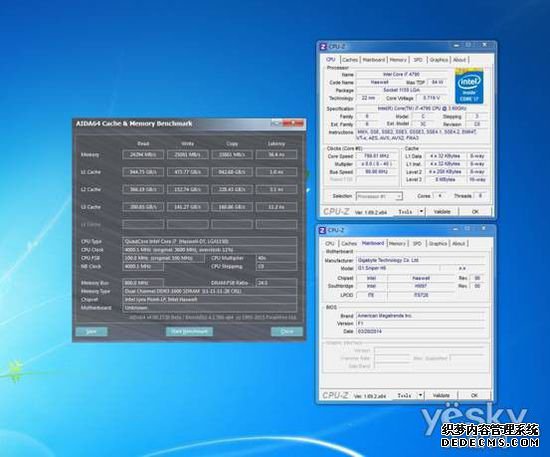Switch to Memory tab in the CPU-Z Mainboard window

(x=397, y=243)
